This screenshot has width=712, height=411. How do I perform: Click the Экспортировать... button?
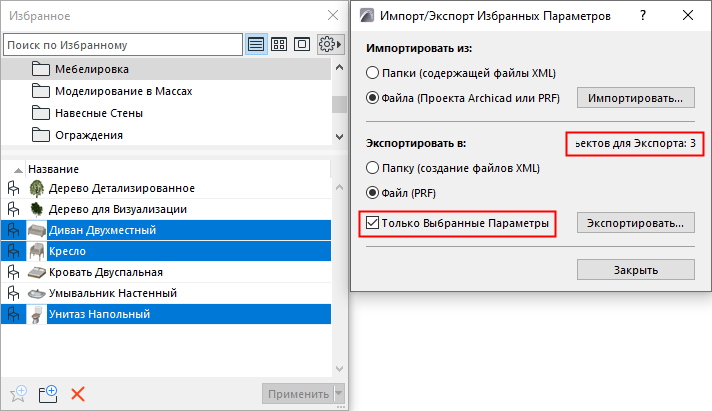[x=636, y=222]
